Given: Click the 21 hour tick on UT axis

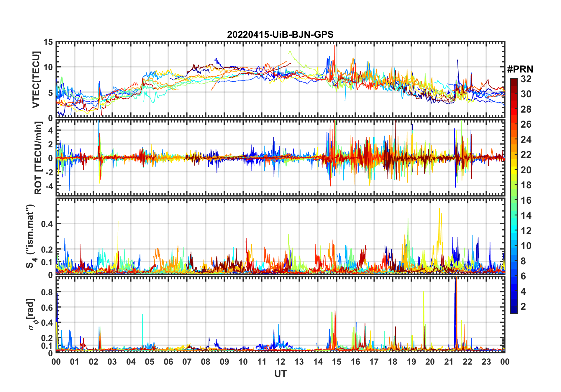Looking at the screenshot, I should coord(449,362).
